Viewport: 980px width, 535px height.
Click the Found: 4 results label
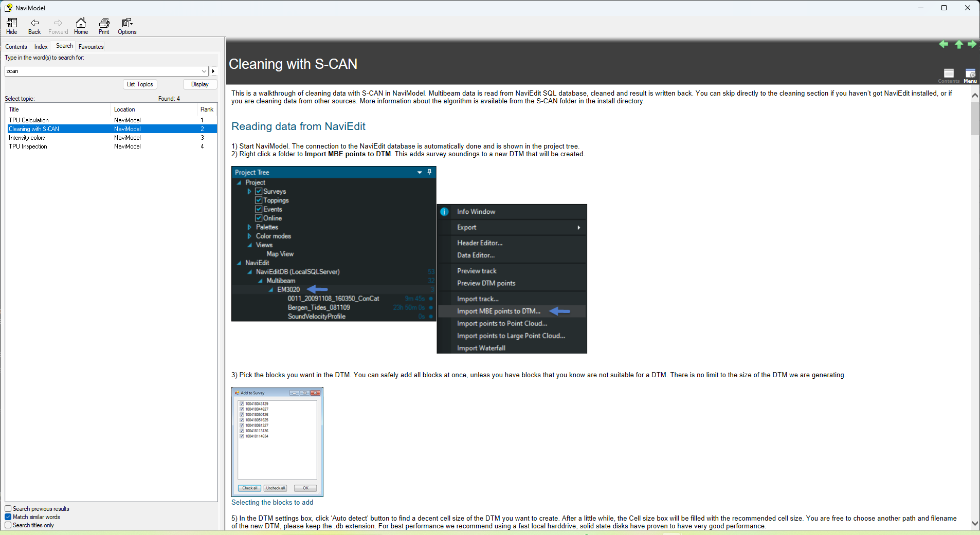(x=169, y=99)
